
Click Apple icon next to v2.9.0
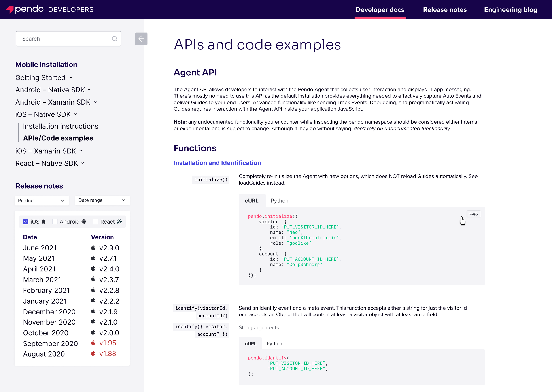click(x=93, y=248)
